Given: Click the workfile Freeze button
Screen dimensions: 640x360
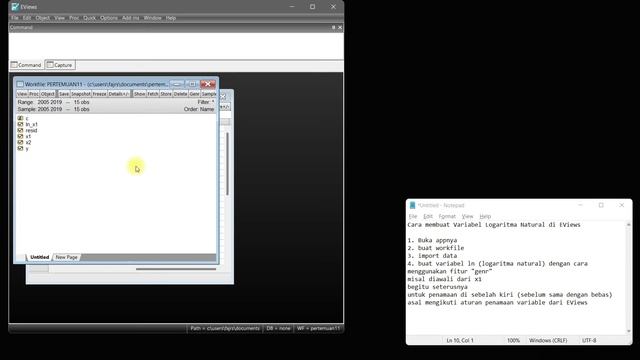Looking at the screenshot, I should [x=99, y=94].
